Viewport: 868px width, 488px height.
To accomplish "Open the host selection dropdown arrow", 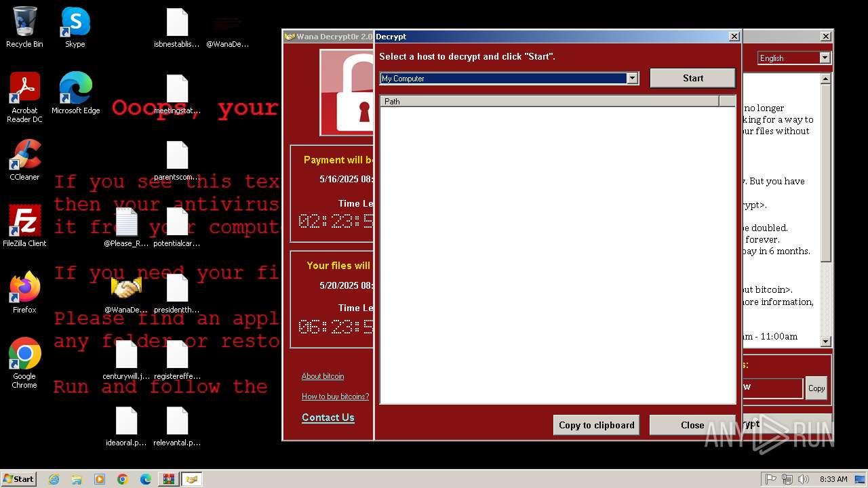I will tap(632, 78).
